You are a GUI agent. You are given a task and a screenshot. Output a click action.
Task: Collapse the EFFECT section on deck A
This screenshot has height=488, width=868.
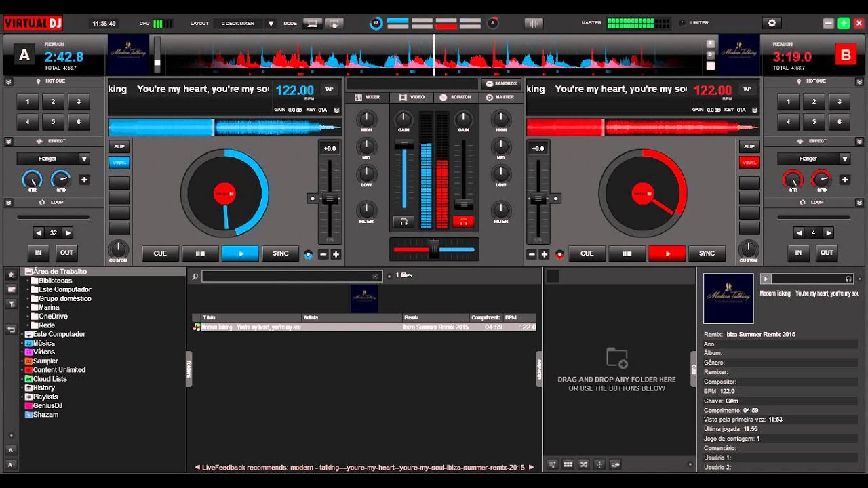(9, 141)
